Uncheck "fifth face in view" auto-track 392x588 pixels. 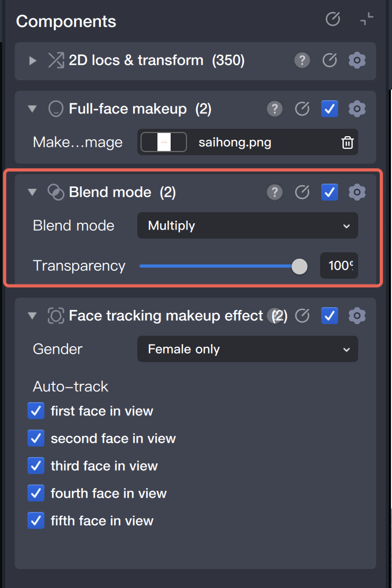[36, 520]
